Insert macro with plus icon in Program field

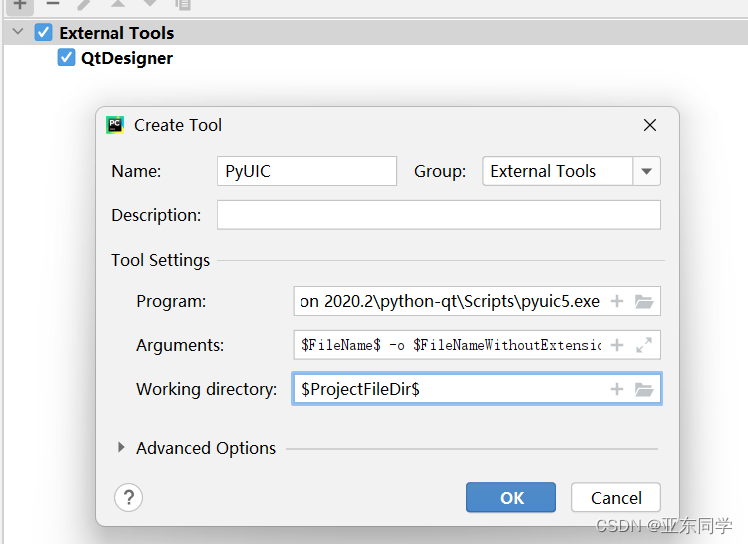click(x=617, y=301)
